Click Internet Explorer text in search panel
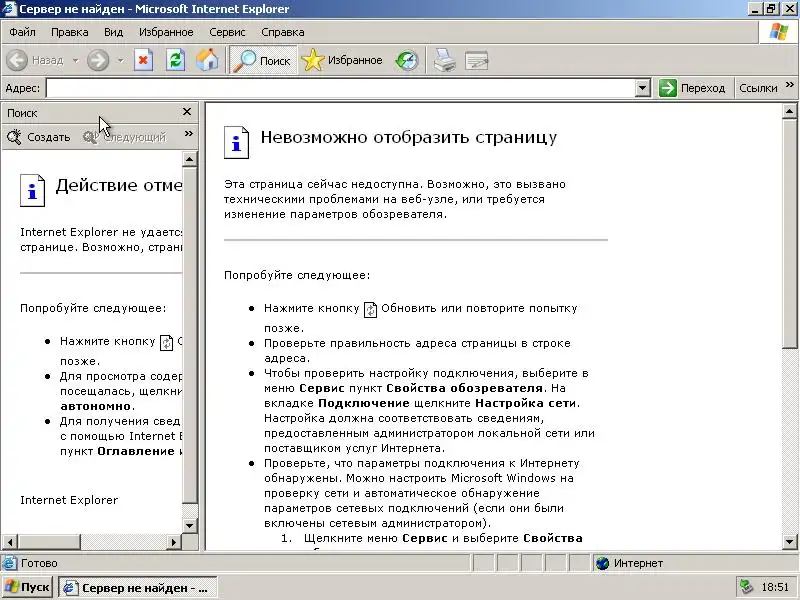The image size is (800, 600). coord(69,501)
